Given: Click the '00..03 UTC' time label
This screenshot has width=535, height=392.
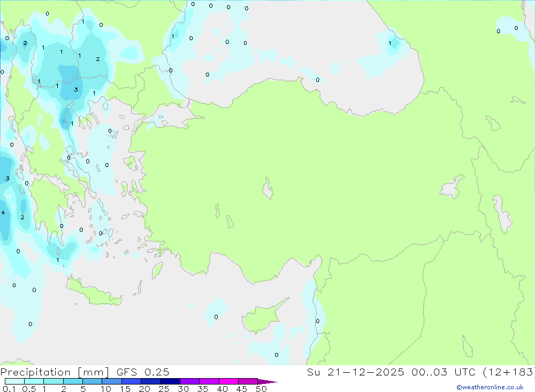Looking at the screenshot, I should tap(443, 372).
